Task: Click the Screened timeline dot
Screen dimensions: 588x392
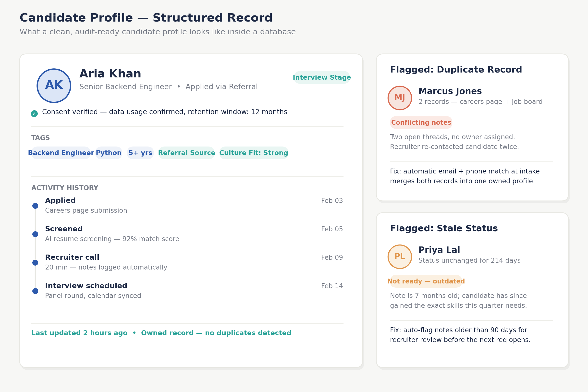Action: point(35,234)
